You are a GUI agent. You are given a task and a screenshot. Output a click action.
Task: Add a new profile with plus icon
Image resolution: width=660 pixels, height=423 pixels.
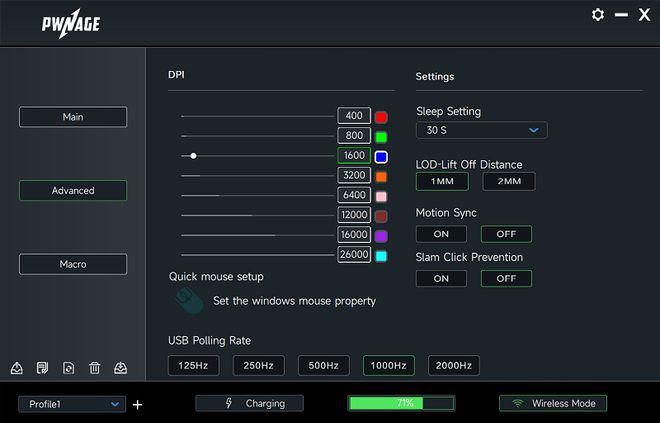point(137,404)
